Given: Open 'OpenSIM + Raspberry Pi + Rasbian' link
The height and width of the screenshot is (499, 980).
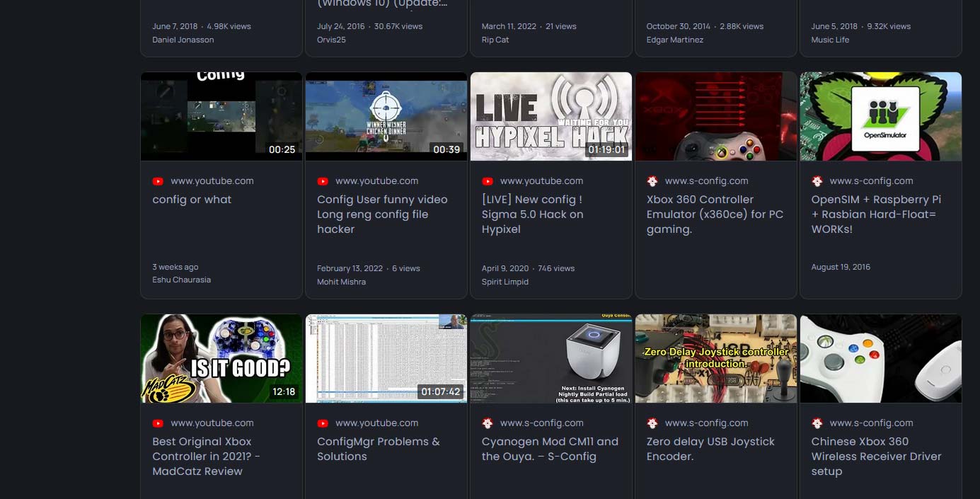Looking at the screenshot, I should tap(876, 214).
